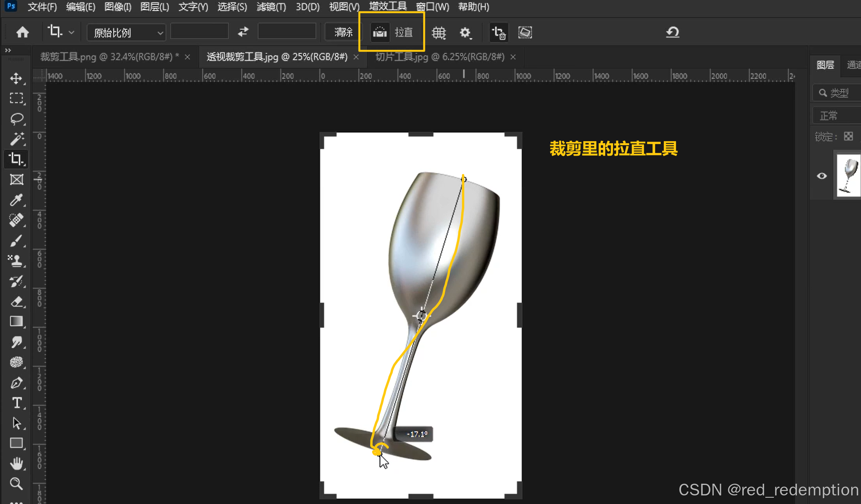Select the Eraser tool
Viewport: 861px width, 504px height.
pyautogui.click(x=16, y=301)
